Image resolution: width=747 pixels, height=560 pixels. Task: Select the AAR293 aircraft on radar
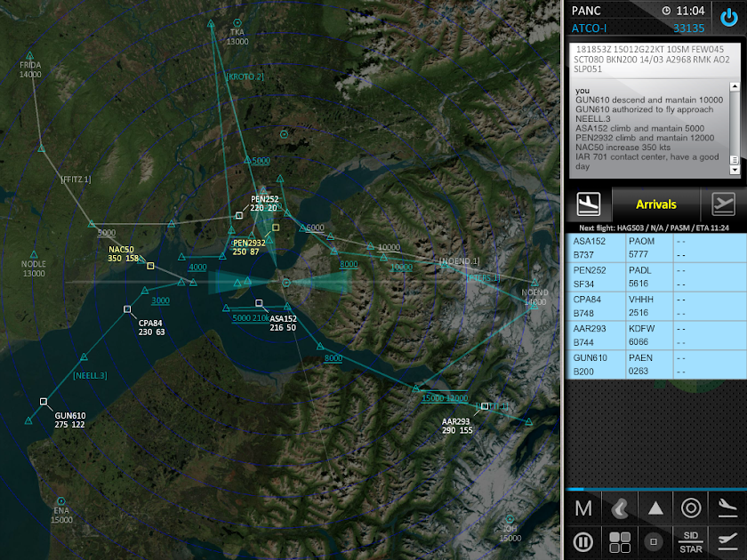485,406
